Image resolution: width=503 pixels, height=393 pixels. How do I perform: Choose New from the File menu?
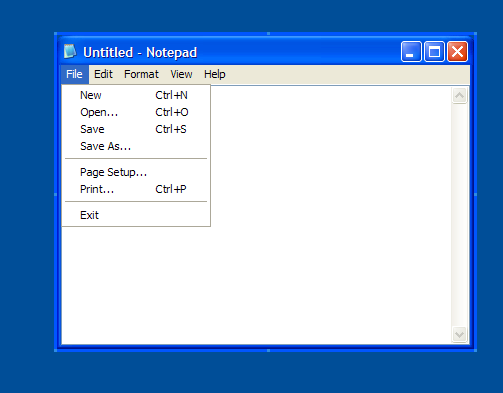136,95
